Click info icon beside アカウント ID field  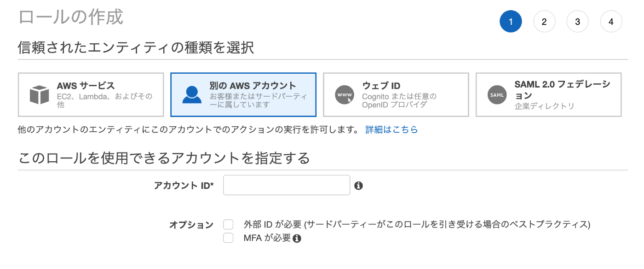coord(359,186)
